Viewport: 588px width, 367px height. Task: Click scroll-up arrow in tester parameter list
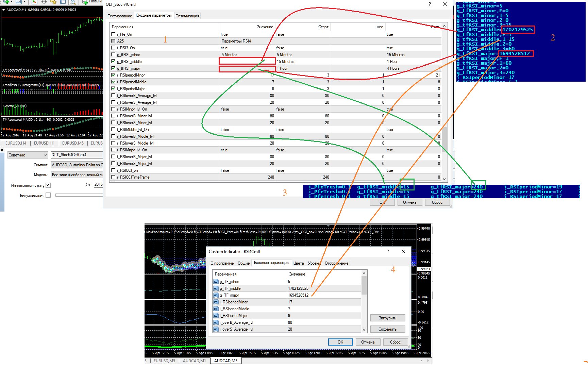(444, 26)
